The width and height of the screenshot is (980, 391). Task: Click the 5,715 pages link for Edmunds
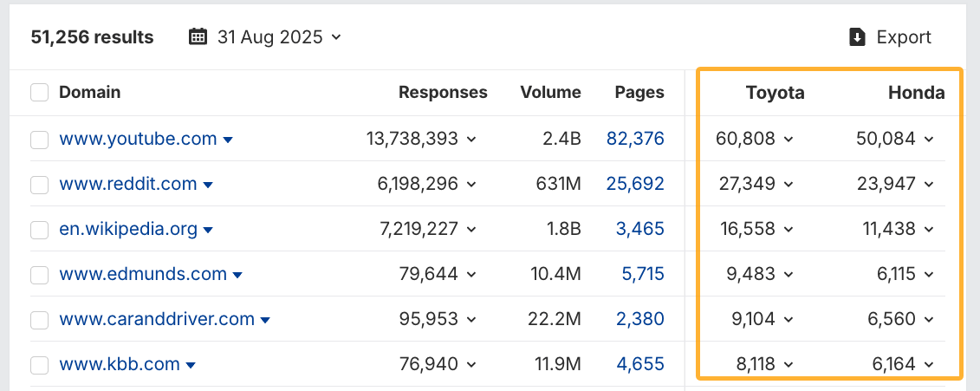coord(642,274)
